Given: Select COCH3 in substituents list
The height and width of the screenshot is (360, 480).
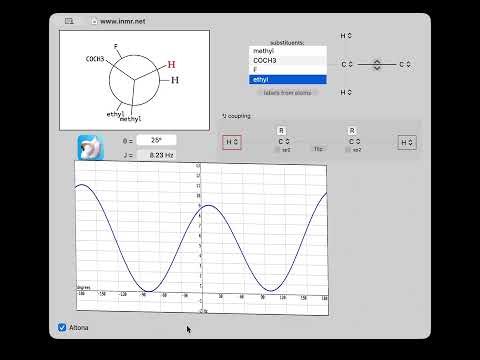Looking at the screenshot, I should (x=288, y=60).
